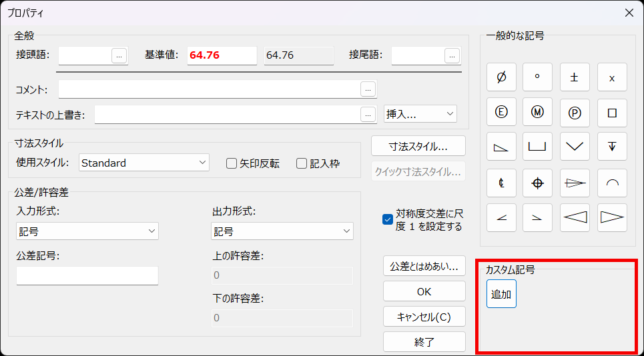Toggle the 矢印反転 checkbox
The height and width of the screenshot is (356, 644).
click(253, 163)
